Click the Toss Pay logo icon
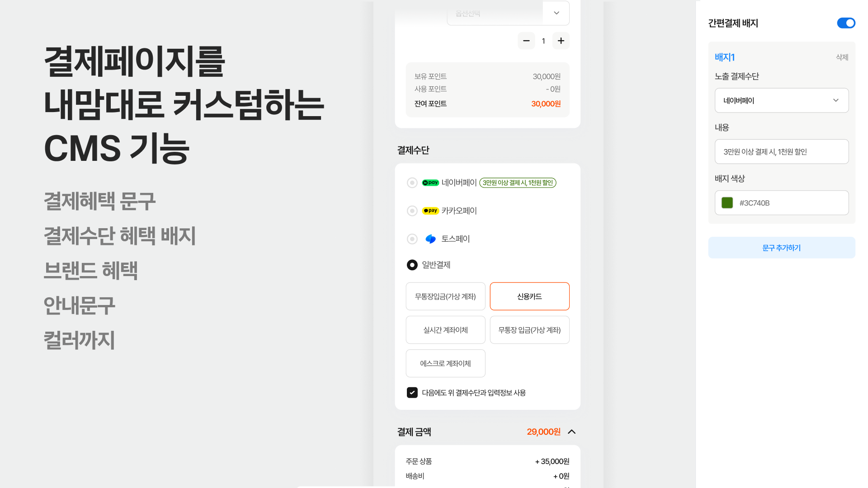868x488 pixels. (x=430, y=239)
